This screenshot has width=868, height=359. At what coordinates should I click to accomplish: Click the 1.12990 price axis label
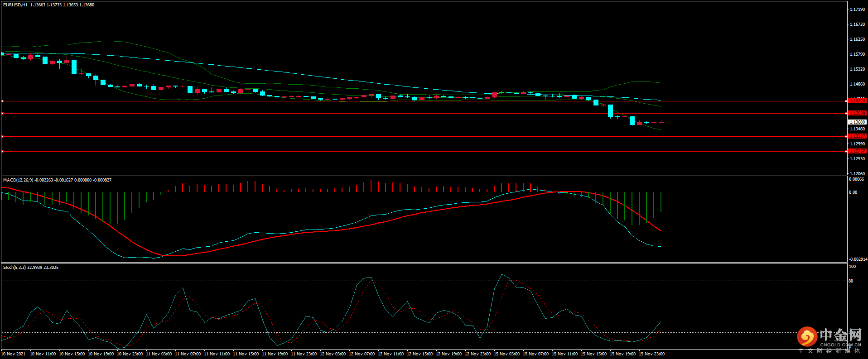[x=857, y=144]
